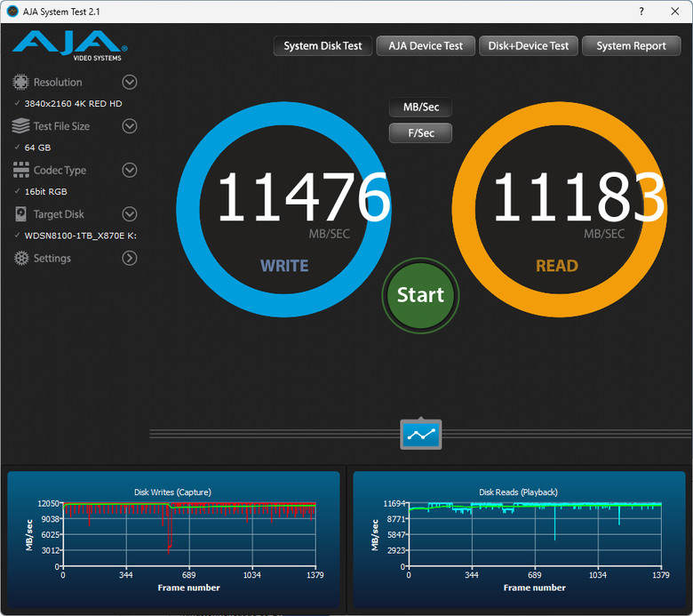The width and height of the screenshot is (693, 616).
Task: Expand the Test File Size dropdown arrow
Action: point(130,126)
